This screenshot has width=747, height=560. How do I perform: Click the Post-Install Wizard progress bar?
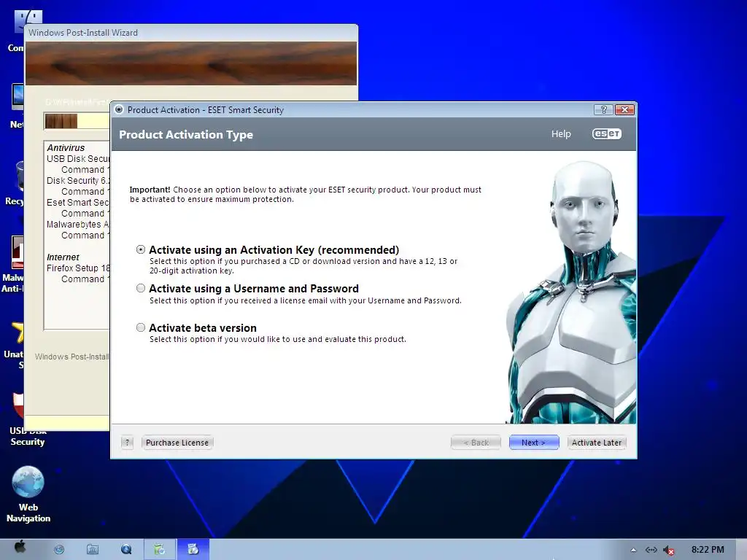pyautogui.click(x=77, y=121)
